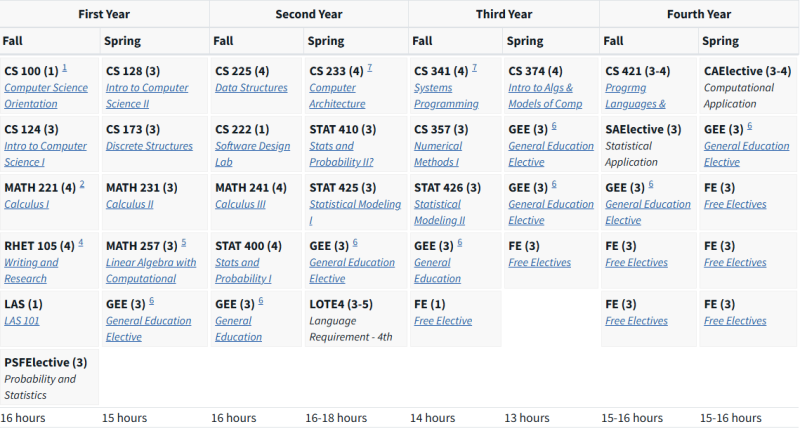Select the CAElective (3-4) title
Screen dimensions: 800x429
tap(747, 71)
